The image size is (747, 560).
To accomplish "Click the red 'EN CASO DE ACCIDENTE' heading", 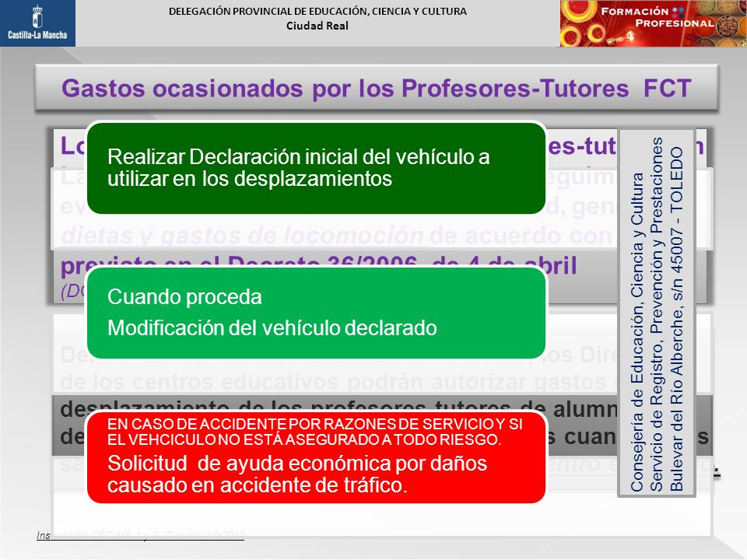I will pyautogui.click(x=315, y=432).
